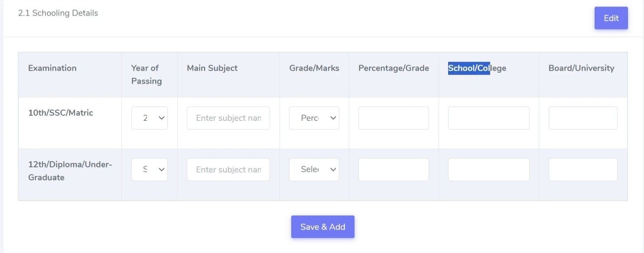Image resolution: width=644 pixels, height=253 pixels.
Task: Expand 10th/SSC/Matric Grade/Marks dropdown
Action: coord(314,118)
